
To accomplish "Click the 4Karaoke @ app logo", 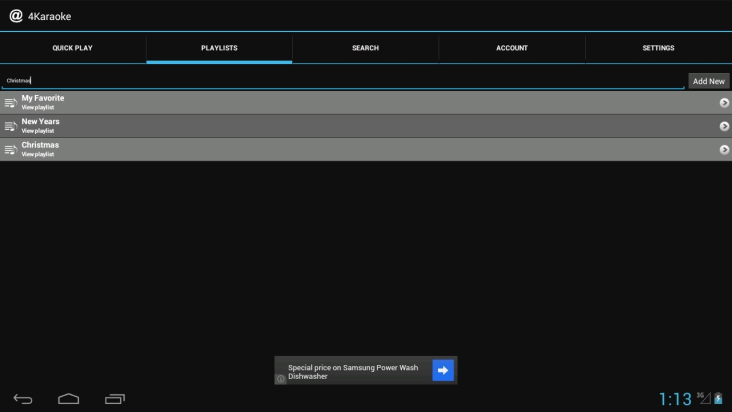I will click(x=16, y=16).
